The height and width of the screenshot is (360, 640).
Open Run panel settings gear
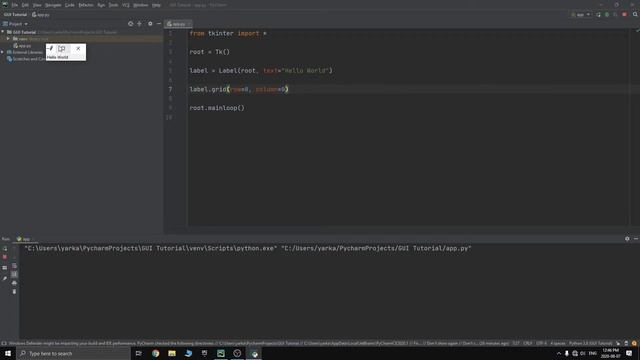pyautogui.click(x=627, y=239)
